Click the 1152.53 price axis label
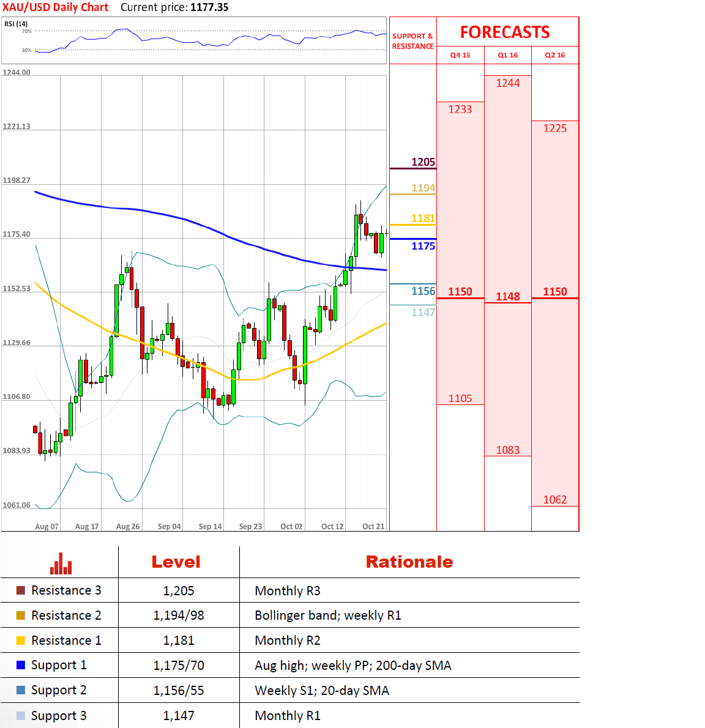The width and height of the screenshot is (705, 728). (17, 289)
